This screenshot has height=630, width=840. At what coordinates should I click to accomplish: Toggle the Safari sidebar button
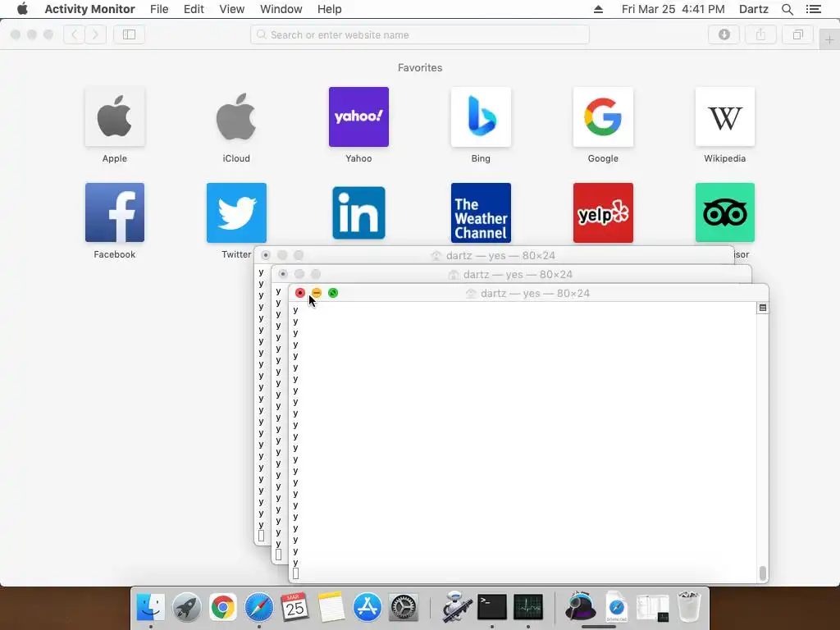point(129,34)
